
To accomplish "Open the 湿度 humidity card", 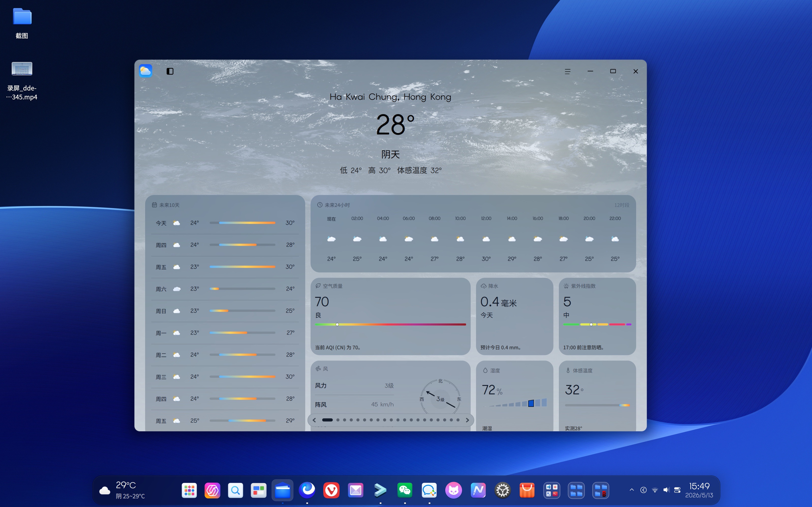I will pyautogui.click(x=514, y=396).
